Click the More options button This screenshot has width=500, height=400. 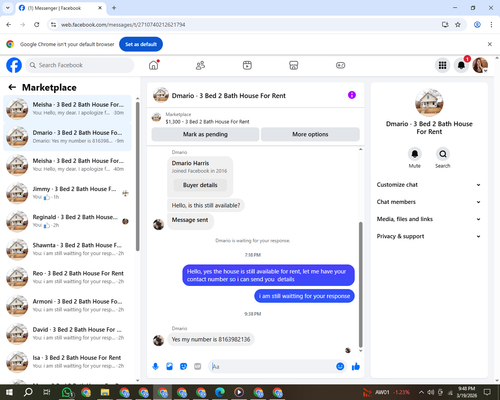[310, 134]
